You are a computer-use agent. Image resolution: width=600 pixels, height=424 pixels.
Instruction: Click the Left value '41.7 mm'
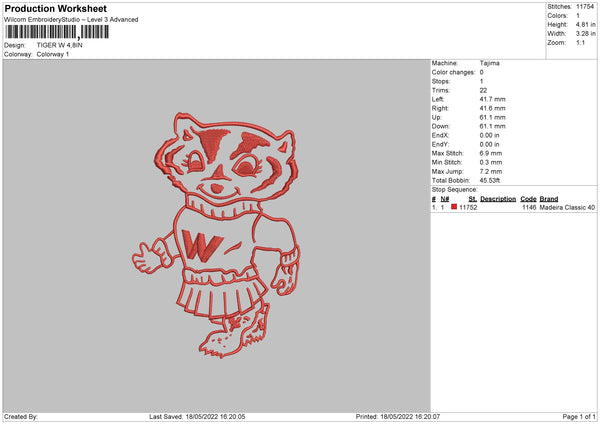point(492,99)
